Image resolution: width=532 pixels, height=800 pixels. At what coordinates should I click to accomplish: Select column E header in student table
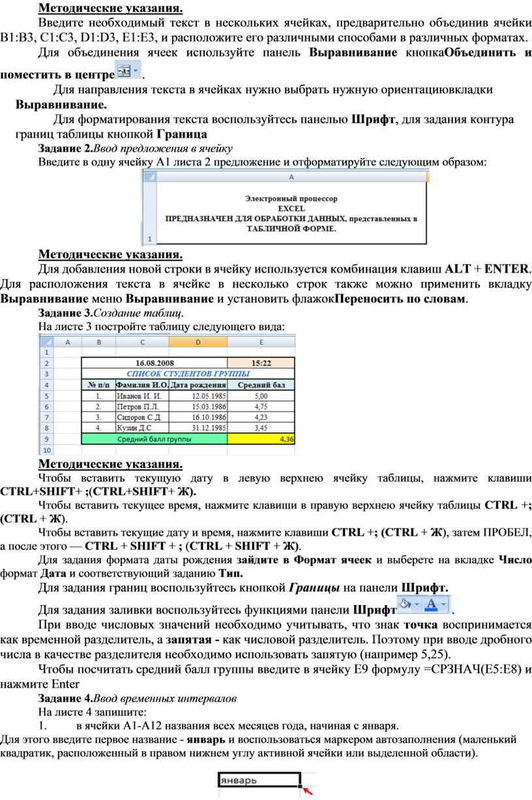pyautogui.click(x=261, y=341)
